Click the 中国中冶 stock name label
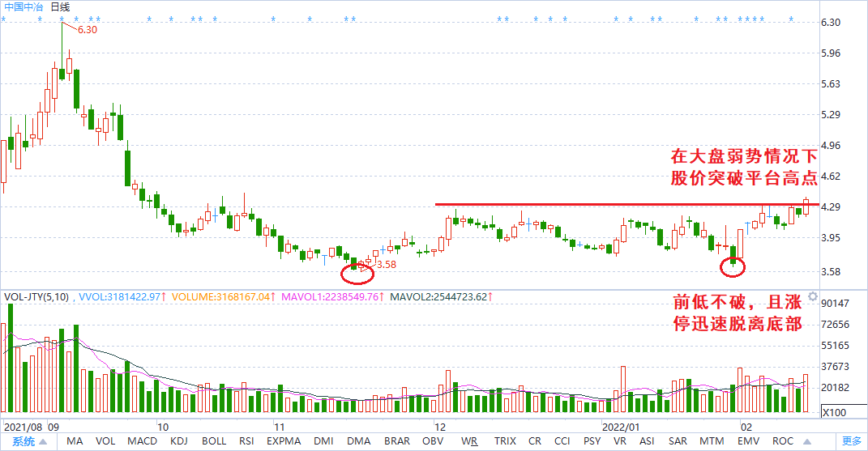 tap(24, 7)
